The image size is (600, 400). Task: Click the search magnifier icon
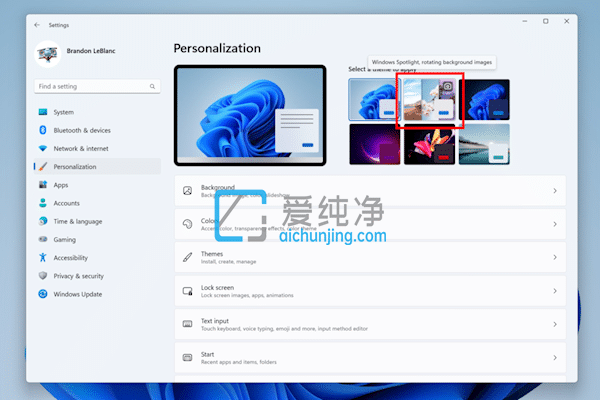(x=152, y=87)
